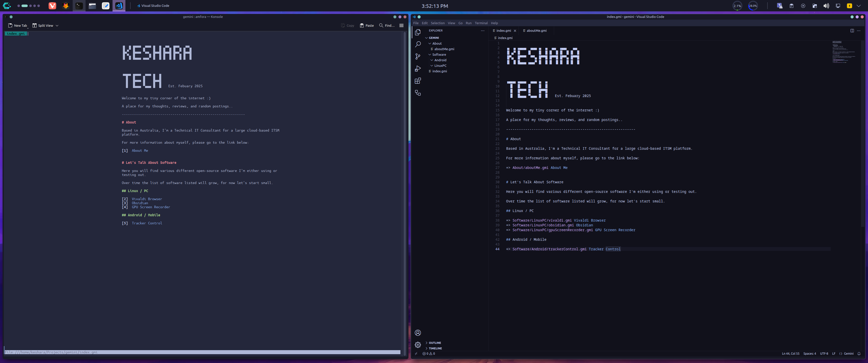Open the Split View dropdown arrow in Konsole
This screenshot has height=363, width=868.
tap(57, 26)
